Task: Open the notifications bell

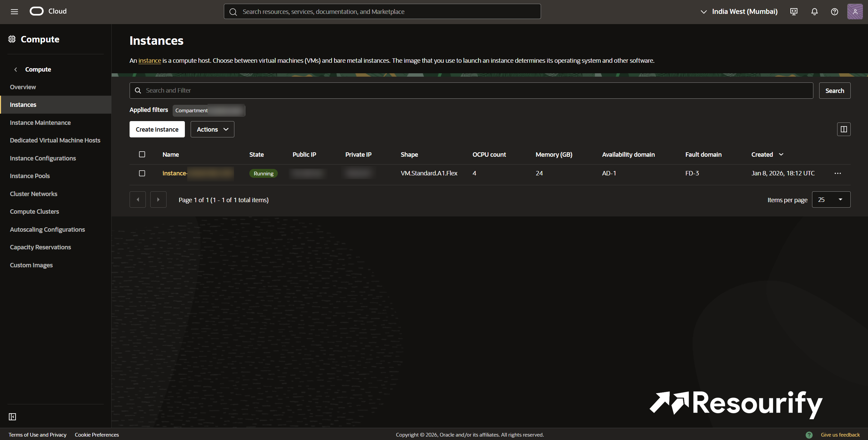Action: click(x=814, y=12)
